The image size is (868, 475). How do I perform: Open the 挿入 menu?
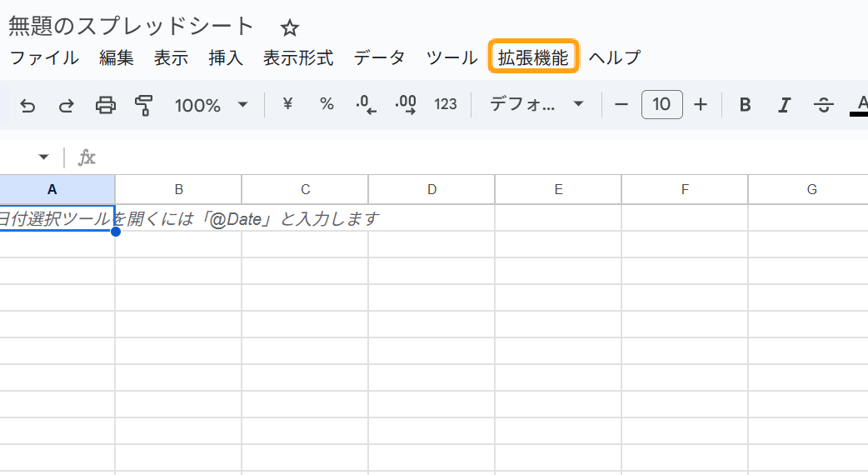coord(226,57)
